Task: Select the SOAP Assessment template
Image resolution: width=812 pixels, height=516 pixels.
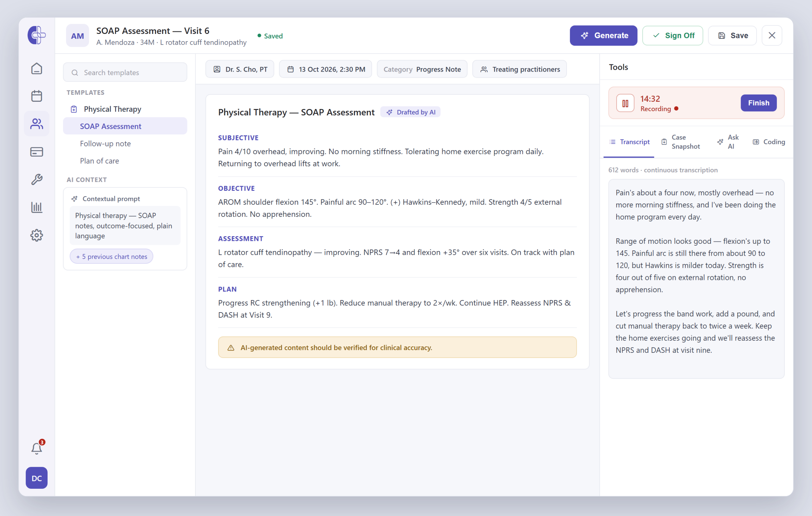Action: pyautogui.click(x=125, y=126)
